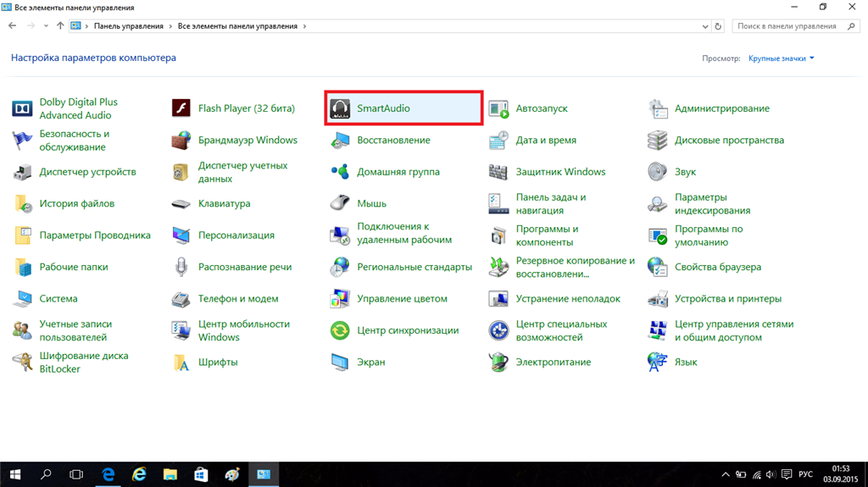Open the Персонализация icon

(x=181, y=235)
